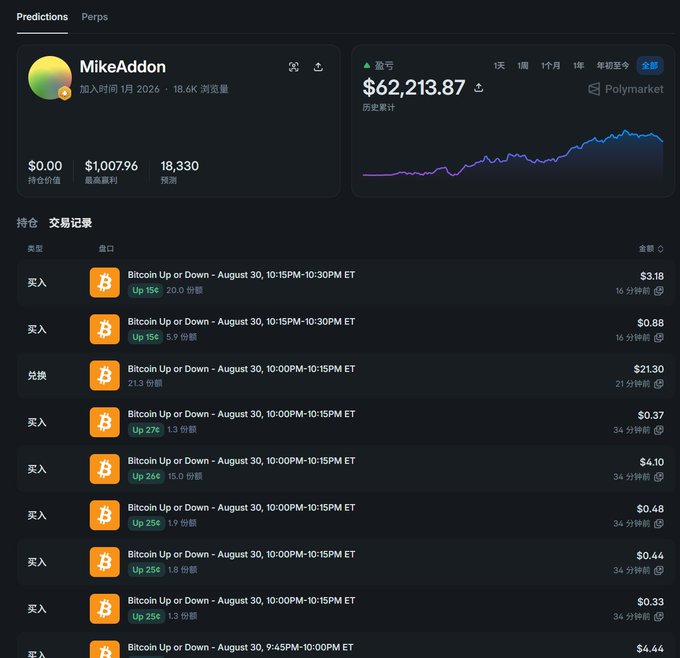The height and width of the screenshot is (658, 680).
Task: Select the 交易记录 activity tab
Action: click(x=70, y=223)
